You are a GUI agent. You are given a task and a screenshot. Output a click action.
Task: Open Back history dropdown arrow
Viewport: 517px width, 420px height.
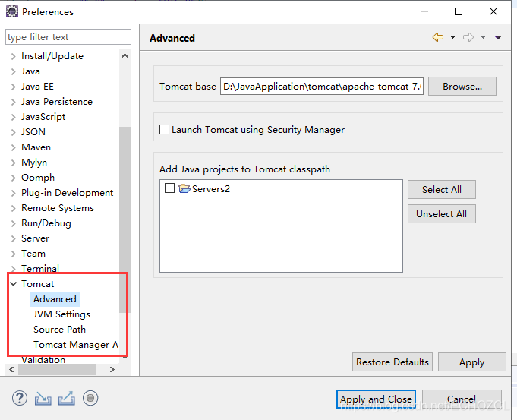pyautogui.click(x=453, y=37)
